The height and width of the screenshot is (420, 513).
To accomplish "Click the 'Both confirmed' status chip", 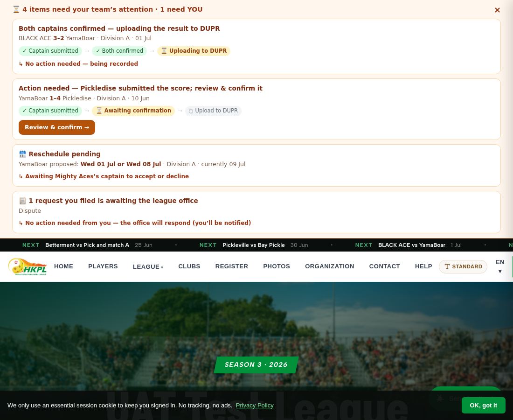I will coord(119,51).
